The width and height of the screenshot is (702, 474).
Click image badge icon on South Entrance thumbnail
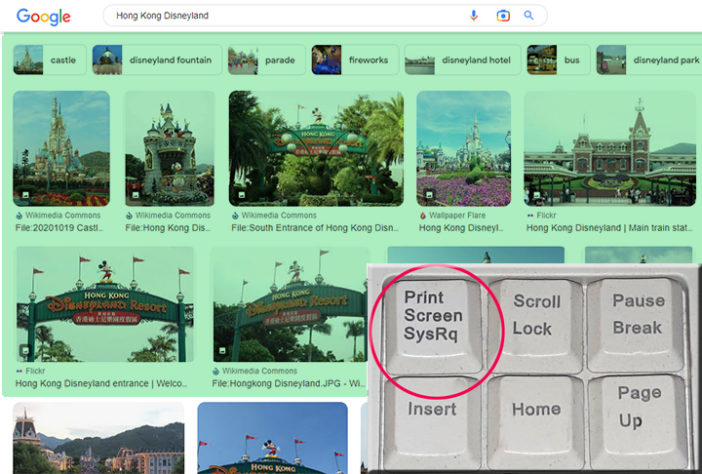click(x=241, y=195)
